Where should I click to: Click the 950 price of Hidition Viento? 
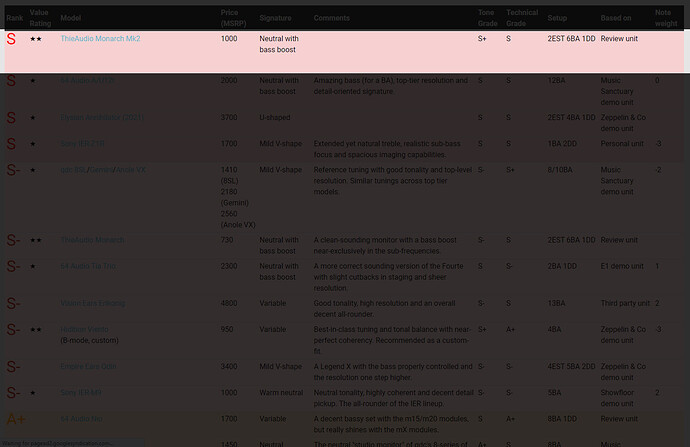pos(227,330)
